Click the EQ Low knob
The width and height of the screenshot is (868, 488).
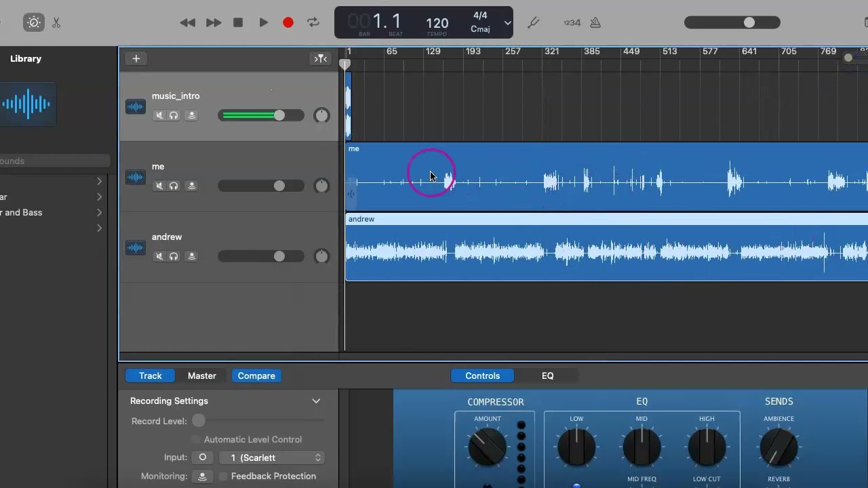coord(576,447)
